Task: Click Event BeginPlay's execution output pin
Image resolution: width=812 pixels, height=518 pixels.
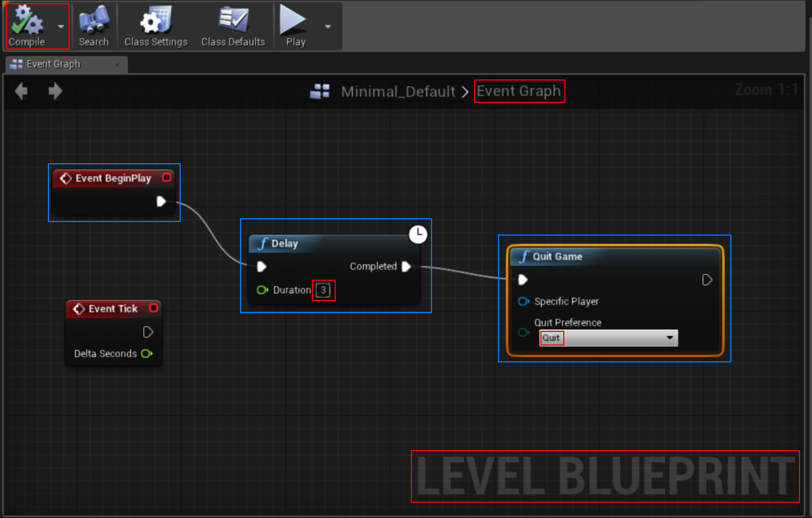Action: coord(161,201)
